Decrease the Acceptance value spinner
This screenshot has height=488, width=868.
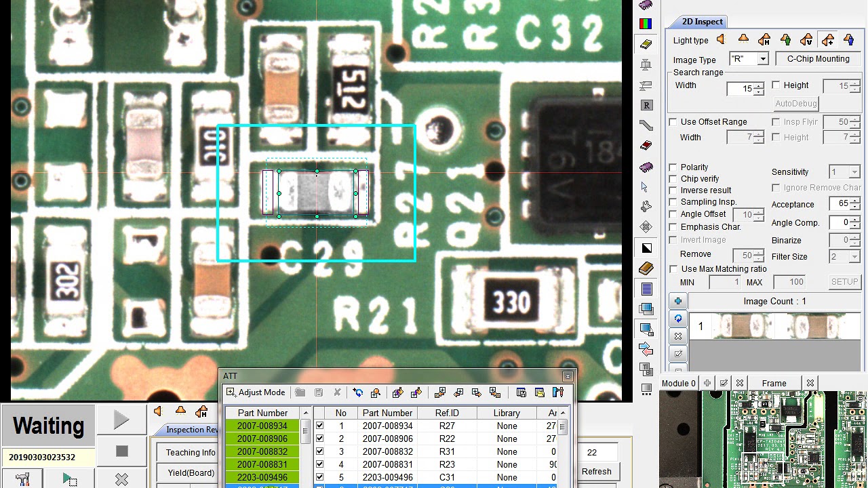[x=854, y=207]
